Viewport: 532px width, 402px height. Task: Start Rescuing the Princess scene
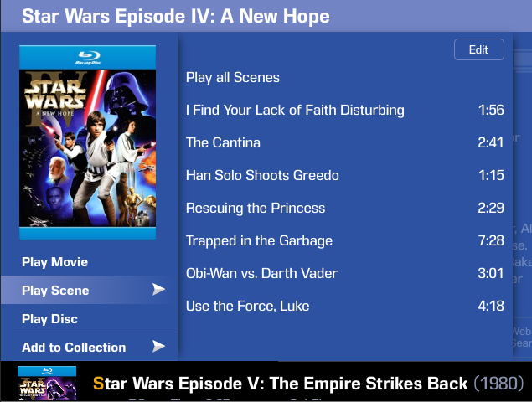point(344,208)
